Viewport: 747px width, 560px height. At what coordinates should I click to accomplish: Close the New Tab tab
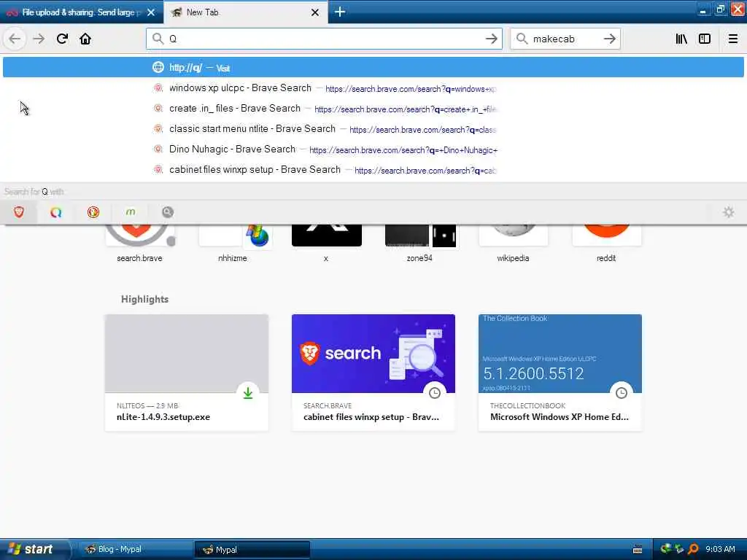pyautogui.click(x=315, y=12)
